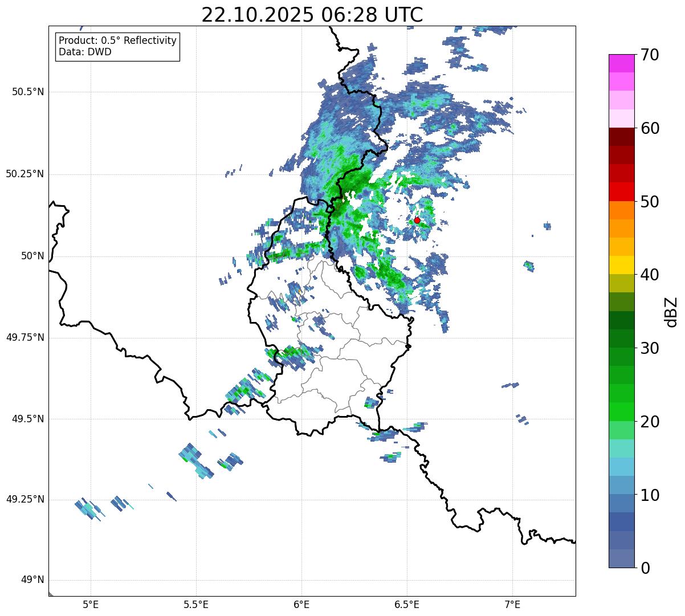Click the colorbar tick label 0

pyautogui.click(x=645, y=568)
